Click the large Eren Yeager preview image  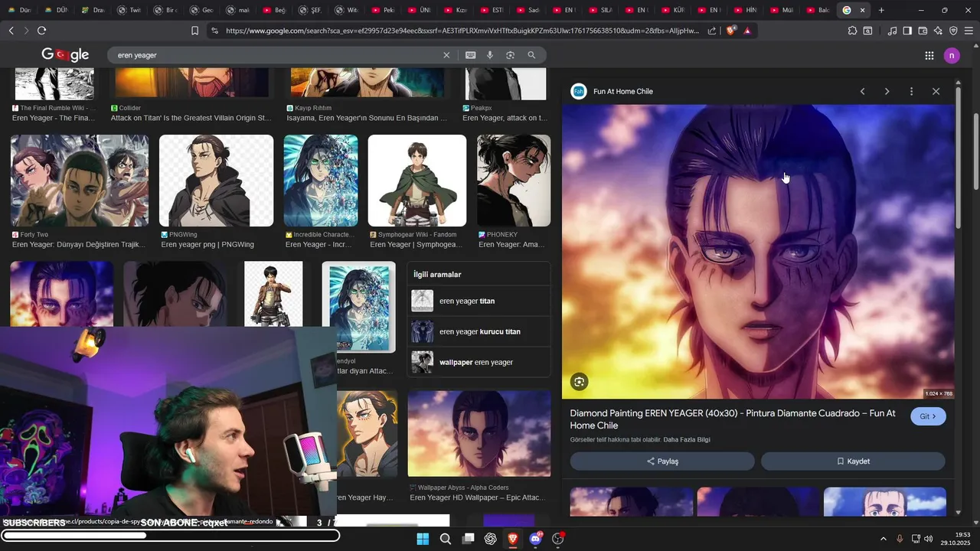pos(759,252)
